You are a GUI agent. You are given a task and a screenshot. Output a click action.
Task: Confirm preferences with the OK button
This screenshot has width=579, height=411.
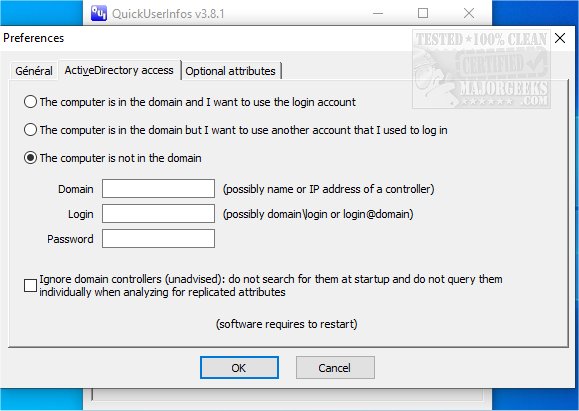(239, 367)
